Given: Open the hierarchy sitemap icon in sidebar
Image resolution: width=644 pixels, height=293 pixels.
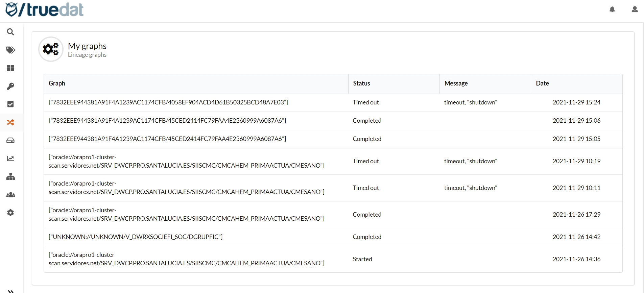Looking at the screenshot, I should click(x=10, y=177).
